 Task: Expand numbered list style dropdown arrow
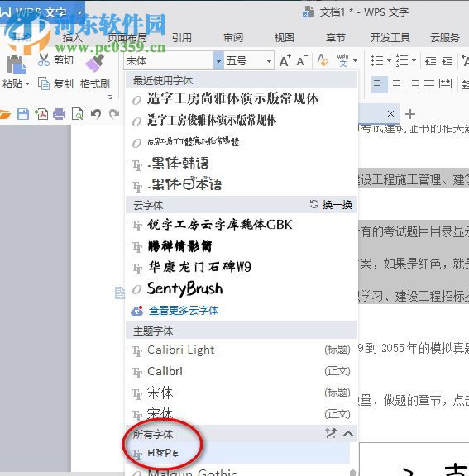tap(414, 60)
